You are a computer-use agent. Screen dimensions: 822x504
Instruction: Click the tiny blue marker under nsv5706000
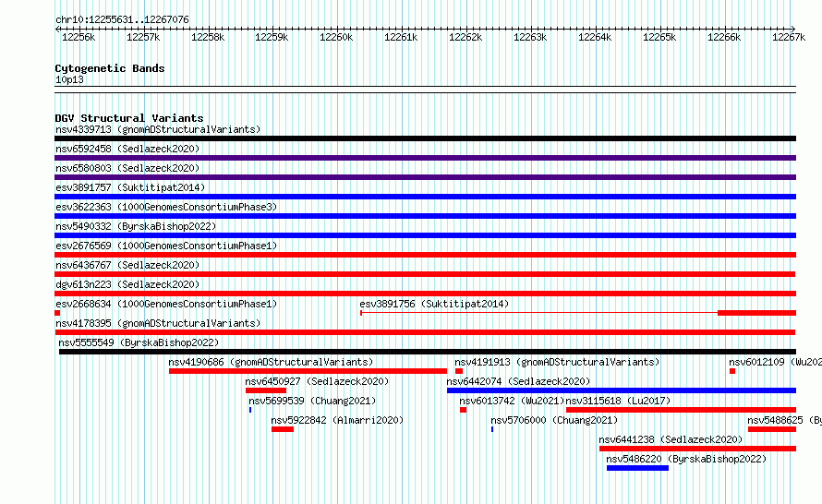click(x=492, y=429)
